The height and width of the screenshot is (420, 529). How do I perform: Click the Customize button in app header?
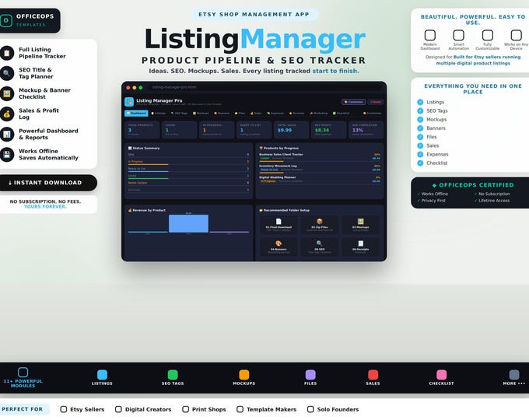(x=353, y=102)
